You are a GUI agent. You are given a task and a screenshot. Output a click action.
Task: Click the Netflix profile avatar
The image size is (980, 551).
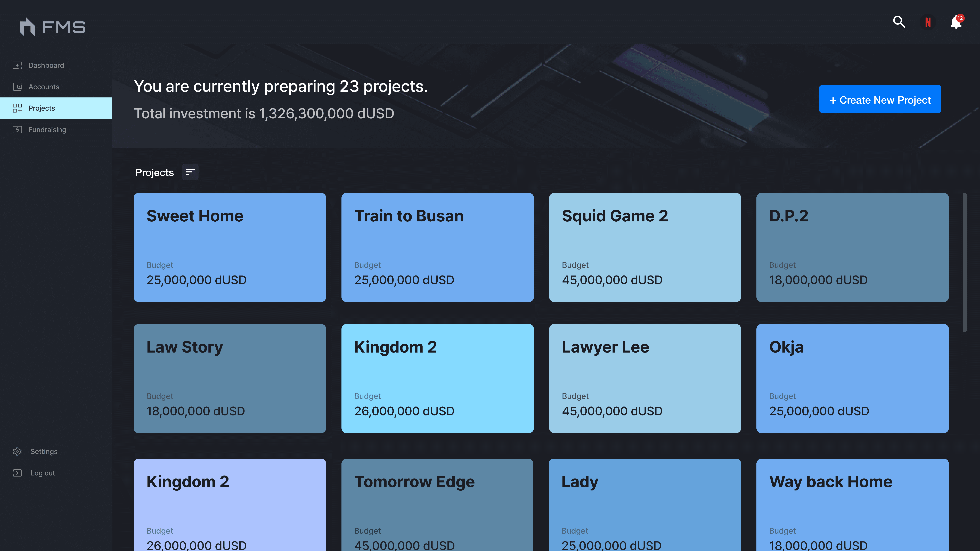(928, 22)
